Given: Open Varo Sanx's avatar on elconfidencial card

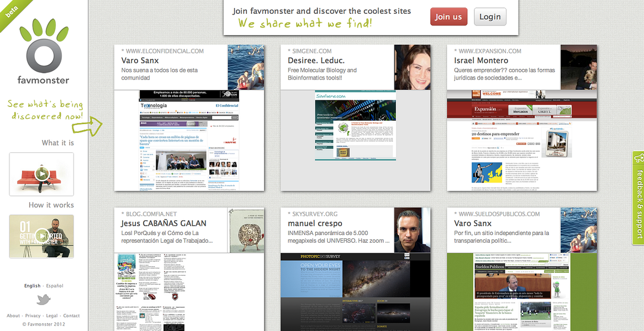Looking at the screenshot, I should pyautogui.click(x=246, y=67).
